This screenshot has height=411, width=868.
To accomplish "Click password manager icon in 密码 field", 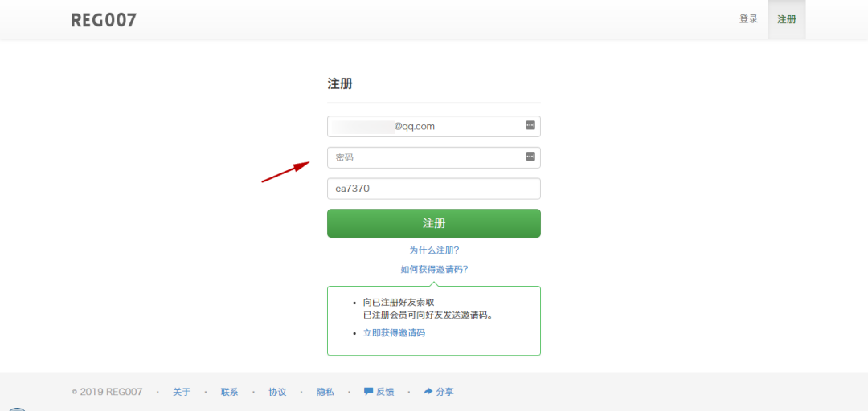I will [x=530, y=157].
